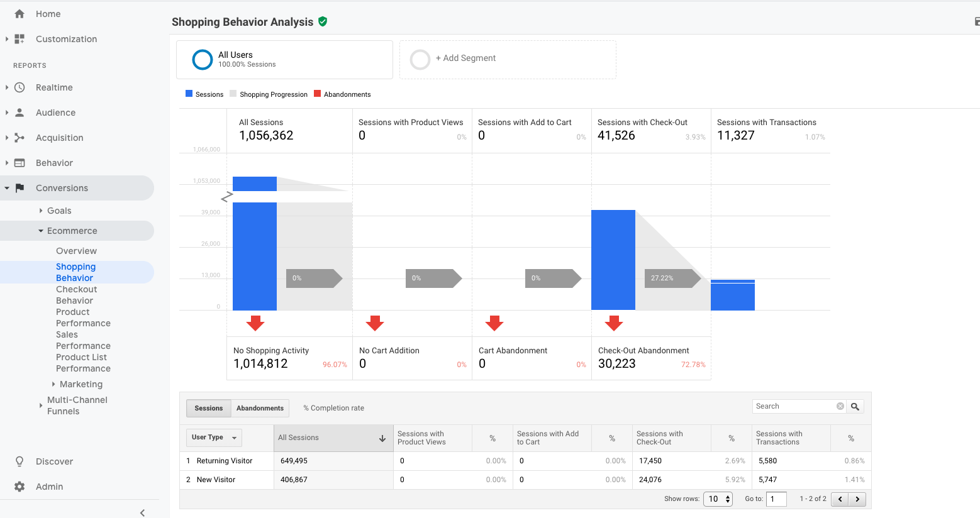
Task: Switch to the Sessions tab
Action: (x=209, y=408)
